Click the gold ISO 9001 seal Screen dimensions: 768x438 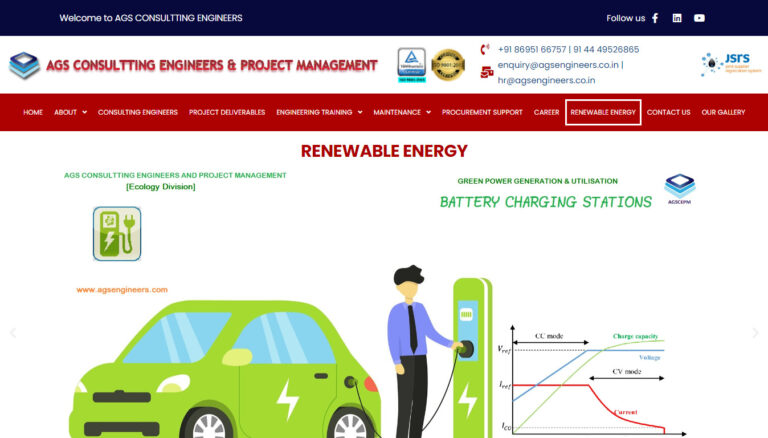448,65
